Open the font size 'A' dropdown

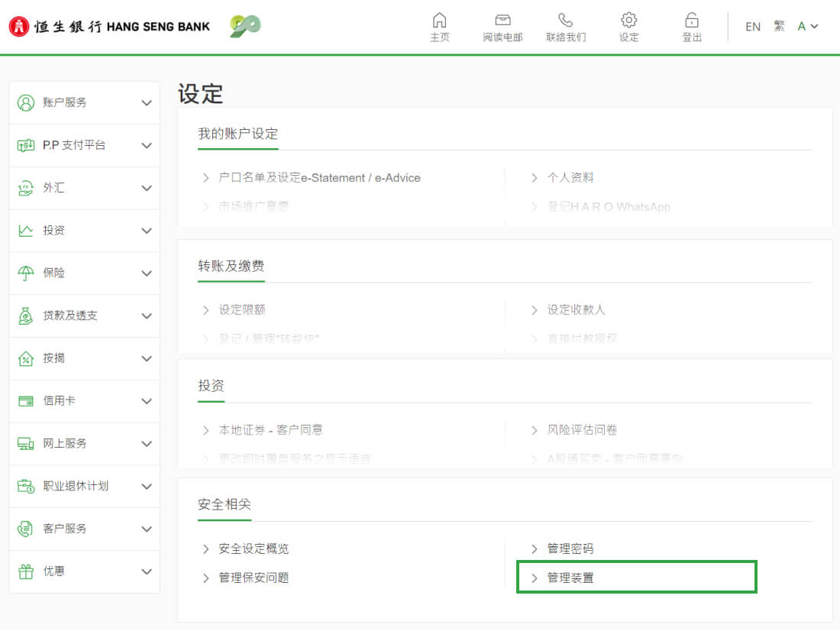tap(807, 27)
